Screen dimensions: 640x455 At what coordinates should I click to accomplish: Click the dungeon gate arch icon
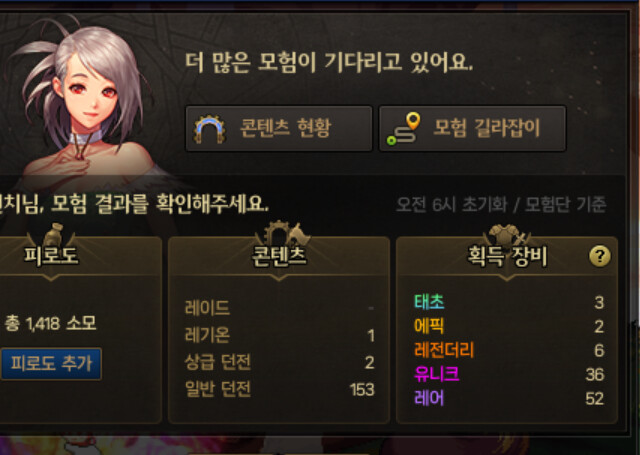coord(209,129)
